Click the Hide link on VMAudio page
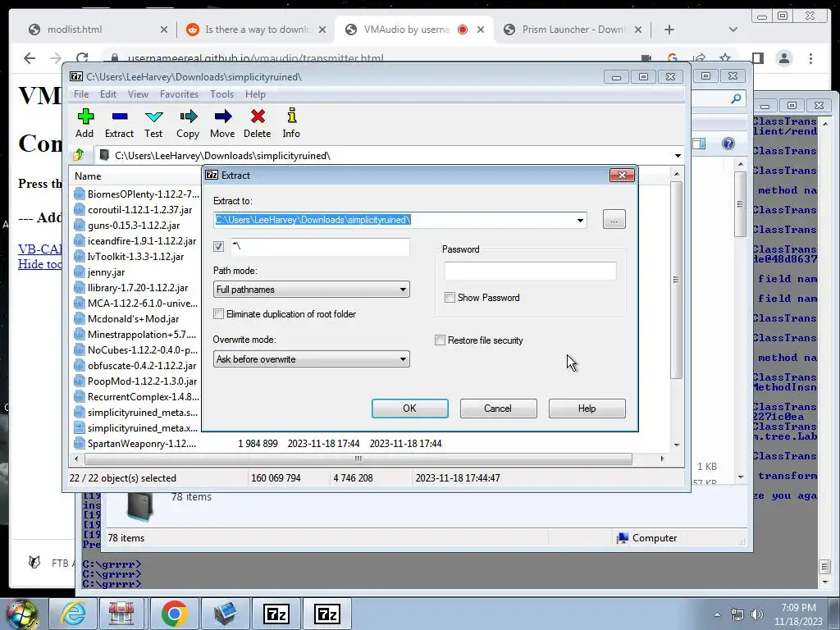The image size is (840, 630). [40, 264]
